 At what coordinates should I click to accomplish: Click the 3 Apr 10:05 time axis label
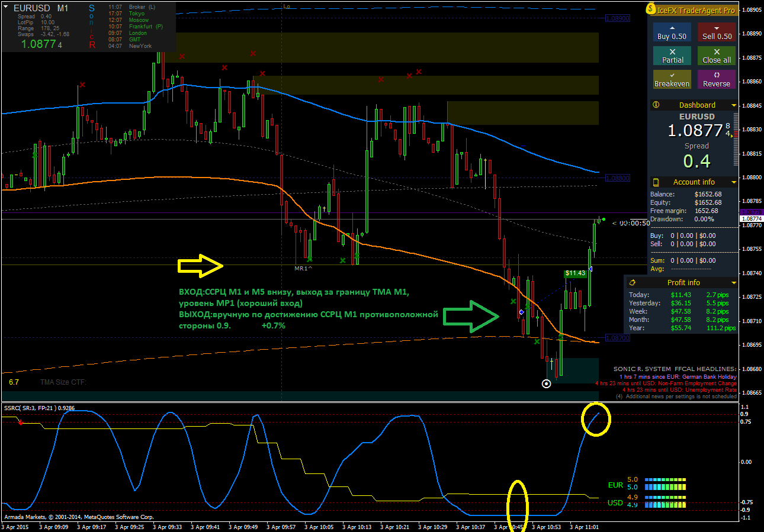319,526
